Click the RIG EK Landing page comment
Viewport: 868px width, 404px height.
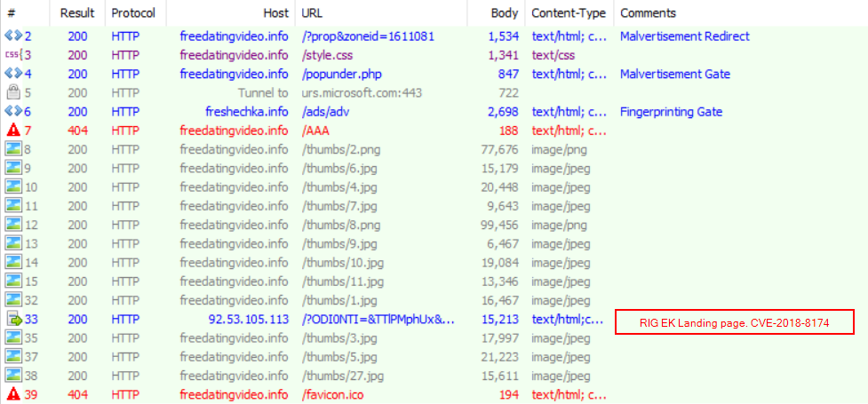(734, 322)
